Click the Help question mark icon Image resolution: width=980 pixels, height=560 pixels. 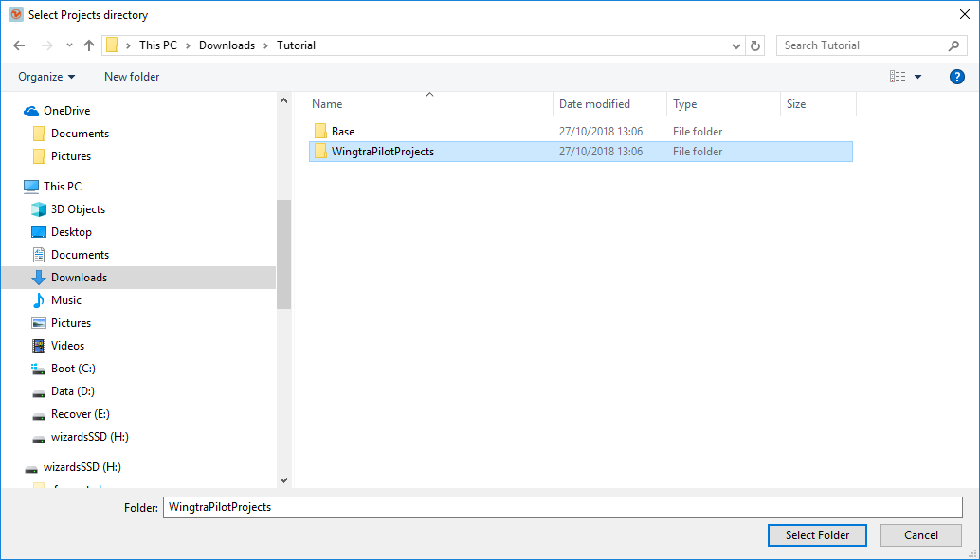[957, 77]
